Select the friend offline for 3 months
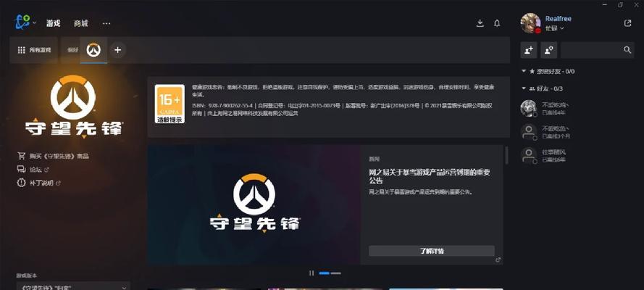Screen dimensions: 644x290 [x=579, y=132]
